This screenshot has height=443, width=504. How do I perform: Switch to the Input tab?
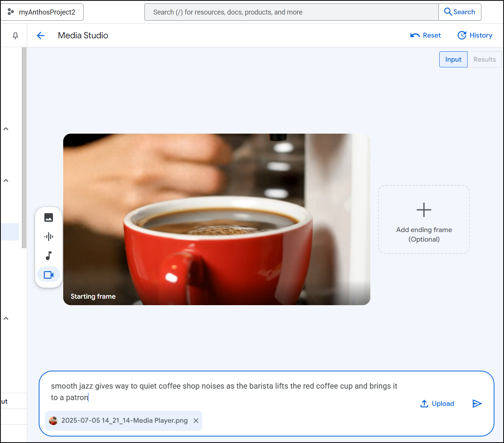click(453, 59)
